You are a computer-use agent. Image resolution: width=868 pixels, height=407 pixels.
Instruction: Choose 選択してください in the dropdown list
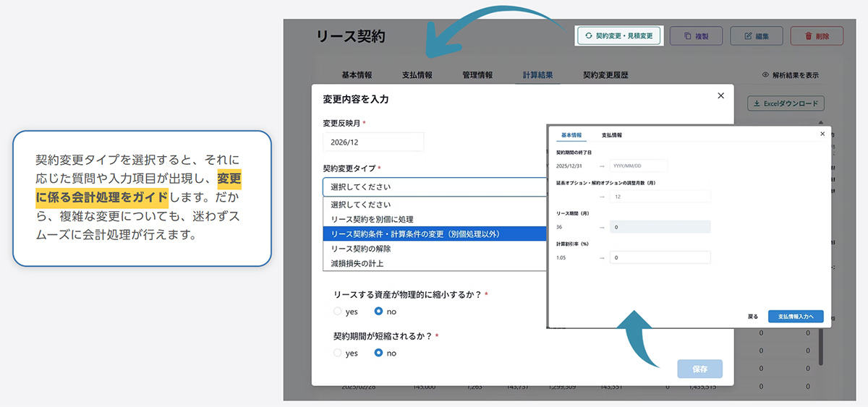click(435, 205)
